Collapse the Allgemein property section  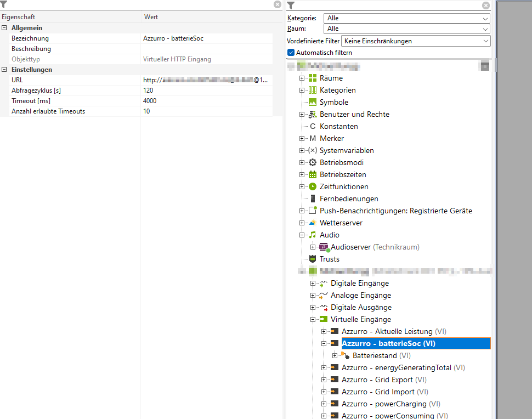tap(4, 28)
